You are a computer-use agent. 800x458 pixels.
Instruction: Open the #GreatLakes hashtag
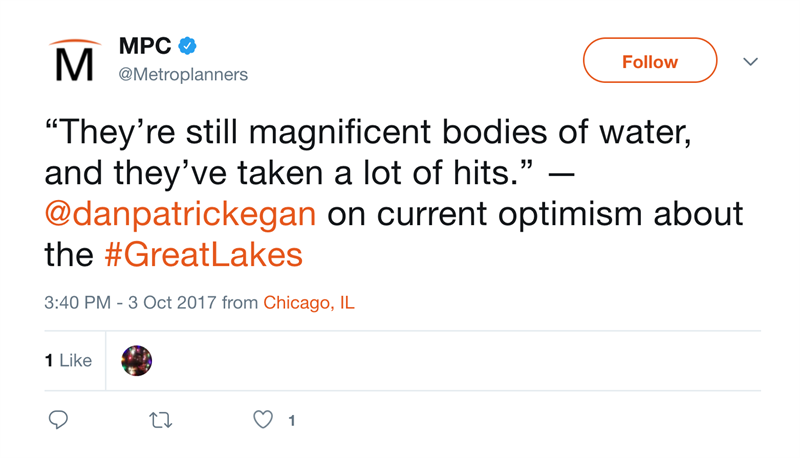point(203,254)
